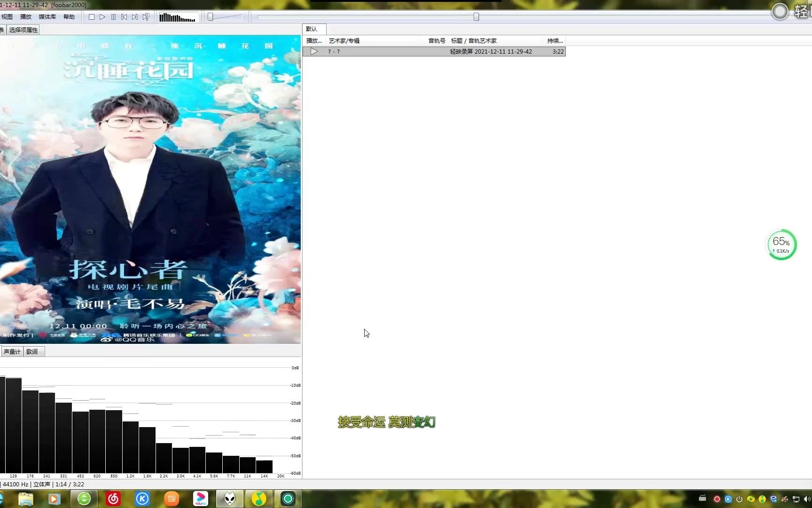Skip to the next track
This screenshot has height=508, width=812.
(135, 17)
